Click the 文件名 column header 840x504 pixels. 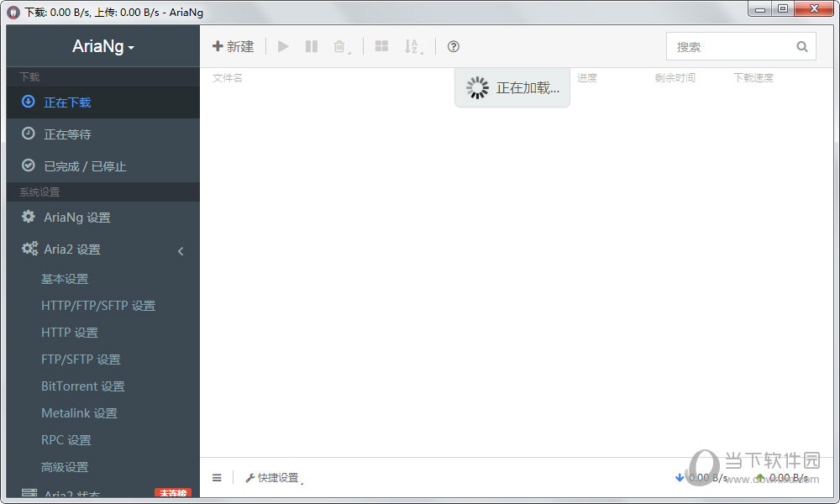tap(227, 78)
